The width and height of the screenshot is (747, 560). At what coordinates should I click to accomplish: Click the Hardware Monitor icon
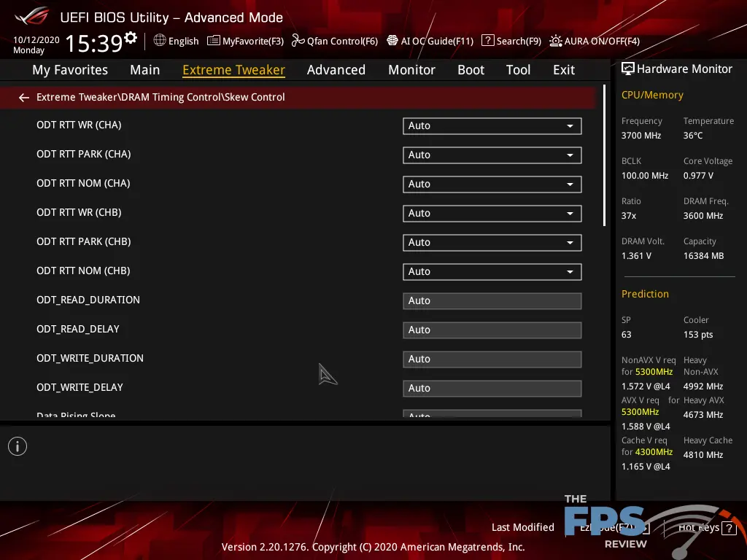628,69
